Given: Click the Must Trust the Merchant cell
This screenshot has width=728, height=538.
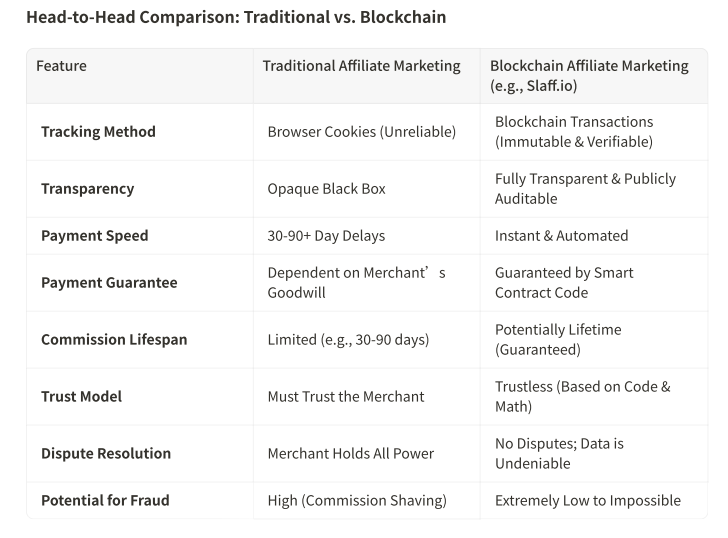Looking at the screenshot, I should pos(345,397).
